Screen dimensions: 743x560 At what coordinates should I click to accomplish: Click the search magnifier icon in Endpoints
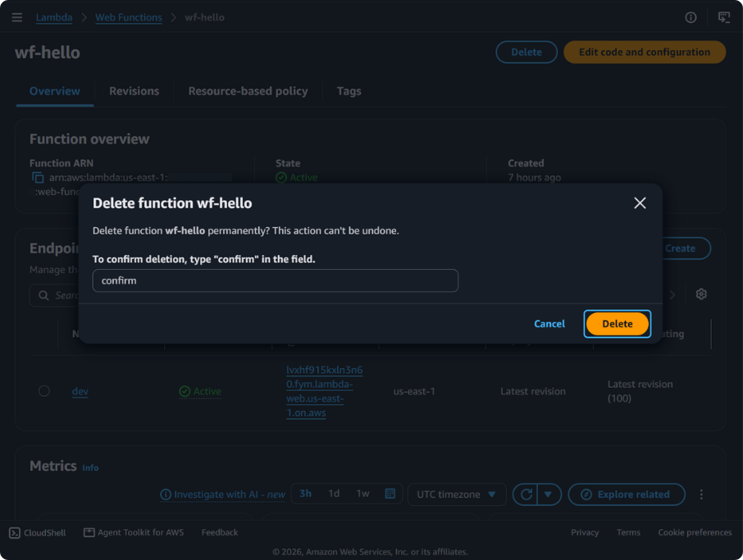(x=43, y=296)
